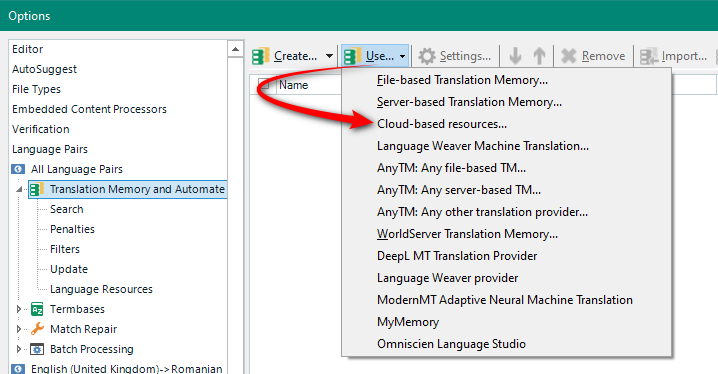Select DeepL MT Translation Provider
The image size is (718, 374).
[457, 256]
